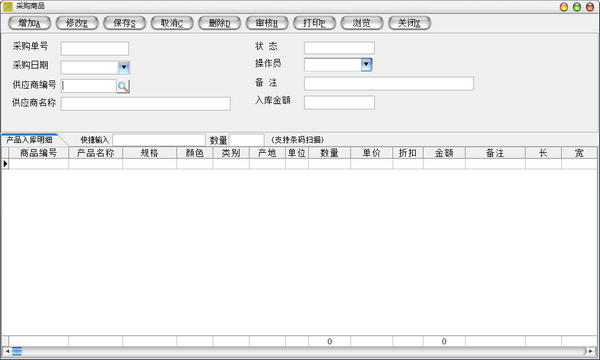Focus the 入库金额 amount field
This screenshot has width=600, height=360.
pyautogui.click(x=339, y=103)
